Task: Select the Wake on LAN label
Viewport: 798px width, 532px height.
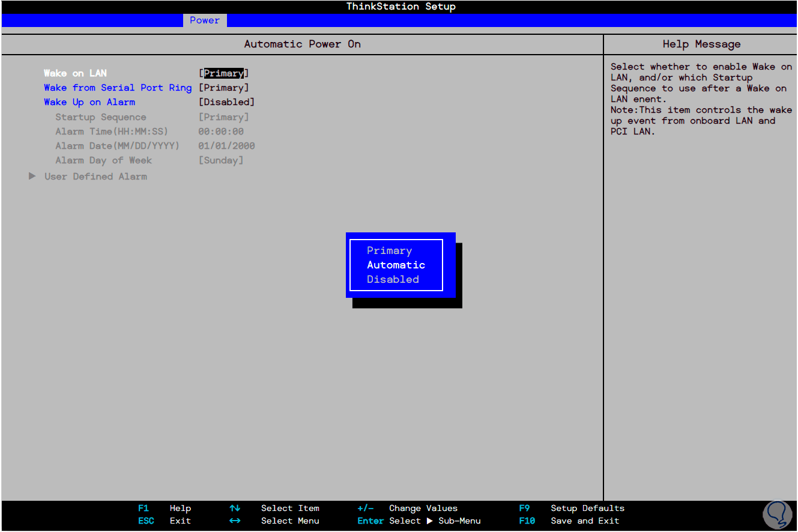Action: [75, 73]
